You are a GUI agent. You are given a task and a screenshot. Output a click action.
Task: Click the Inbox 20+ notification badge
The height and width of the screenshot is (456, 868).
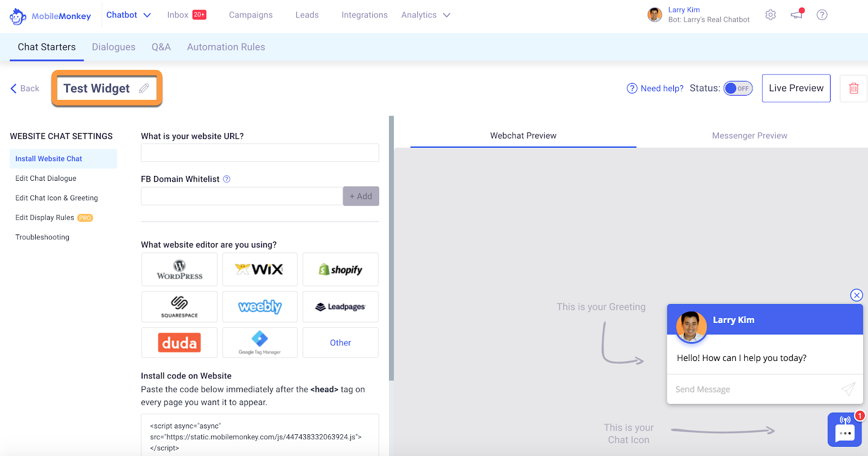click(200, 15)
